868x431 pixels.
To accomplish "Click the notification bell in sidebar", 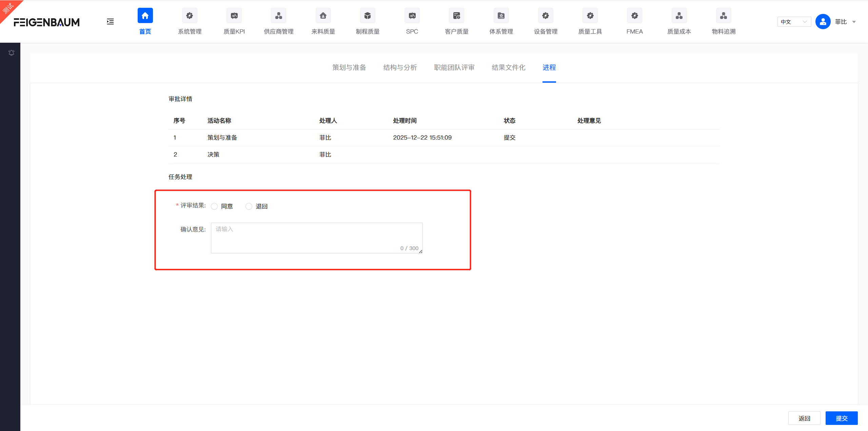I will [x=11, y=53].
